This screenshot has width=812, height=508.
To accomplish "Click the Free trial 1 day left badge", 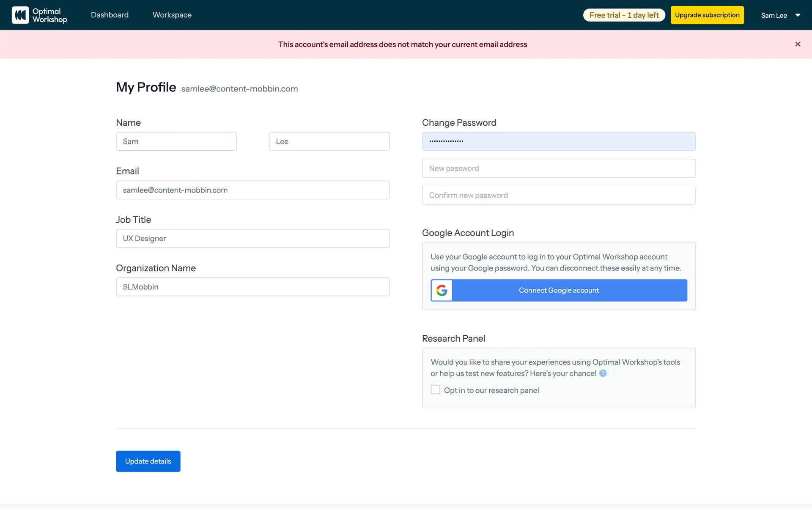I will pyautogui.click(x=624, y=15).
